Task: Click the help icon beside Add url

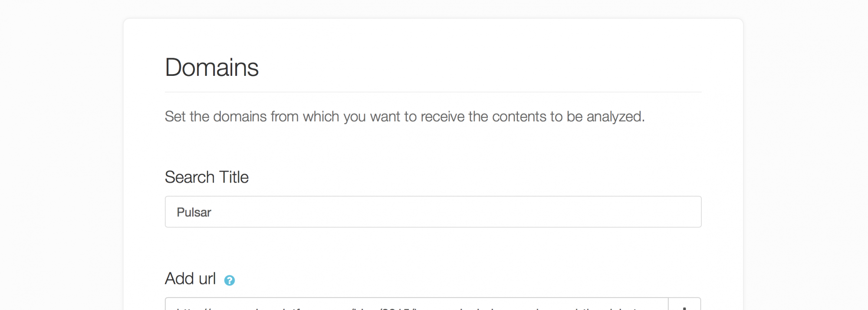Action: [x=230, y=281]
